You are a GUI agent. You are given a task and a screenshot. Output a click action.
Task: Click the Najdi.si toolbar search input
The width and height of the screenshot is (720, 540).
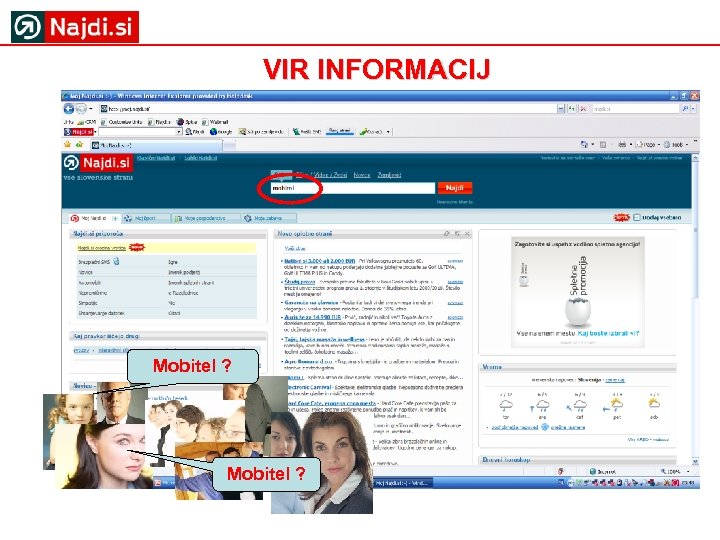(138, 132)
